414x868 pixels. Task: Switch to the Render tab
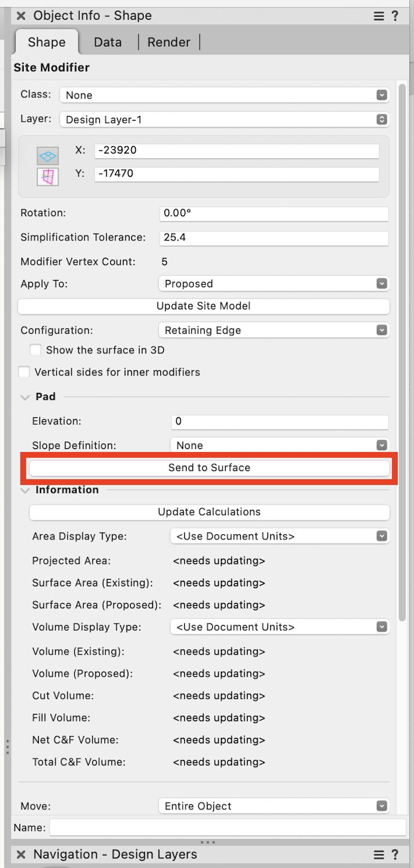coord(169,42)
